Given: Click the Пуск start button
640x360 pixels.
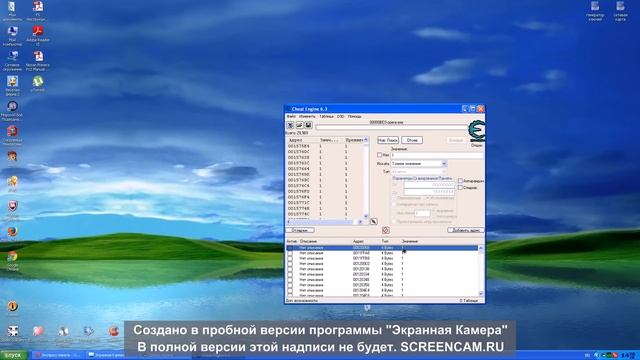Looking at the screenshot, I should pos(13,355).
